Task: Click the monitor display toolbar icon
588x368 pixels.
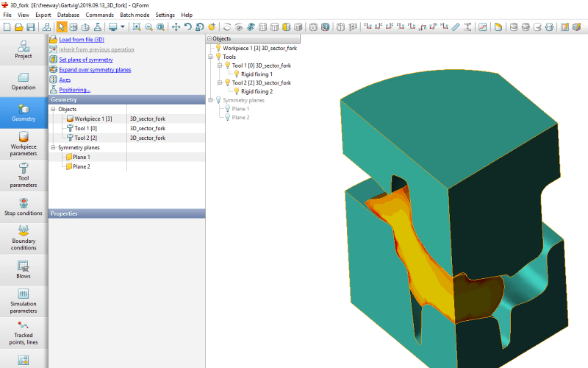Action: click(x=113, y=26)
